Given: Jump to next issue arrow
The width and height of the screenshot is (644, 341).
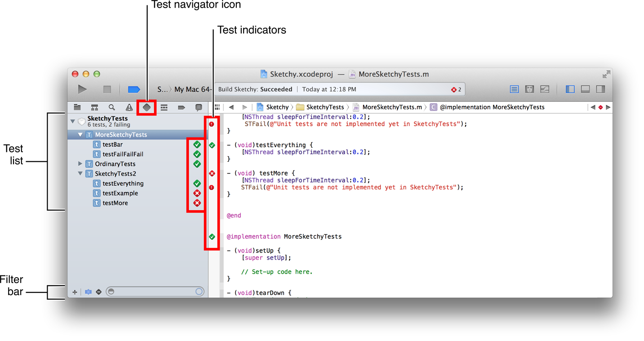Looking at the screenshot, I should click(608, 107).
